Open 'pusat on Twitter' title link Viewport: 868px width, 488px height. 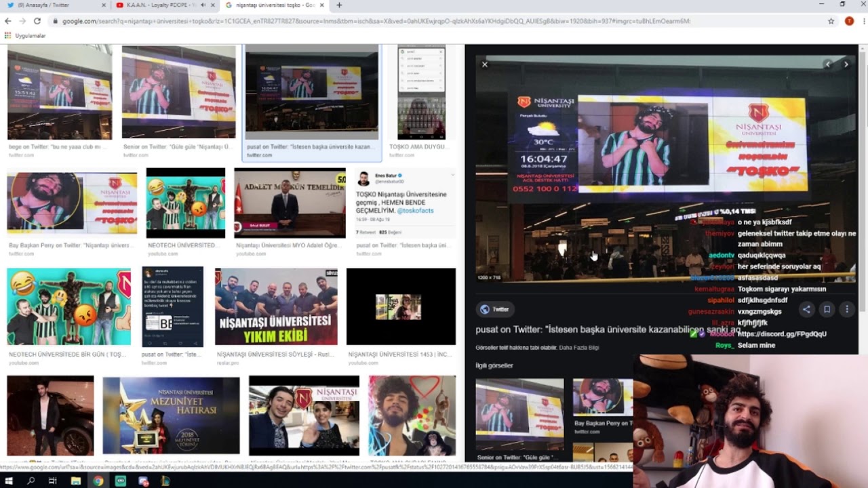pyautogui.click(x=608, y=329)
